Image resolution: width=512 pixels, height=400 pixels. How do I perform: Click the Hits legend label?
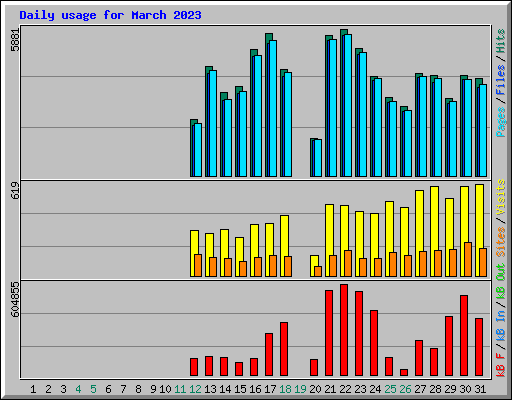pyautogui.click(x=501, y=41)
